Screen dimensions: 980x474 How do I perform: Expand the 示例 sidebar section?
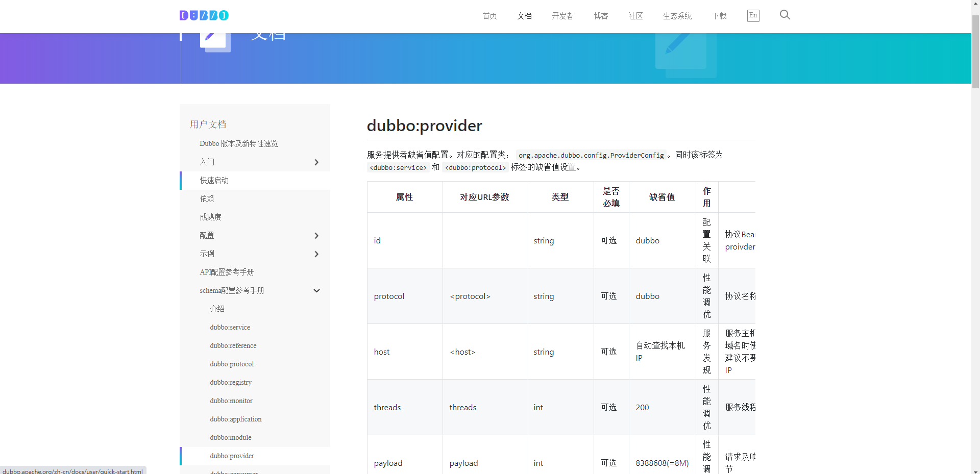(x=316, y=254)
